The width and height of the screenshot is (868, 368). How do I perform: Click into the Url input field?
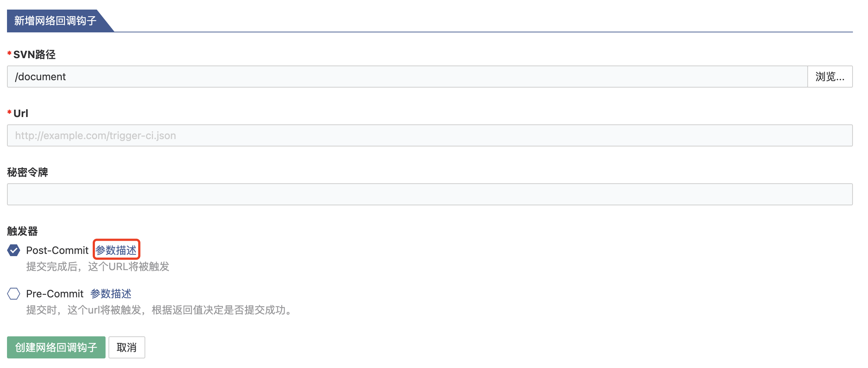(x=430, y=135)
